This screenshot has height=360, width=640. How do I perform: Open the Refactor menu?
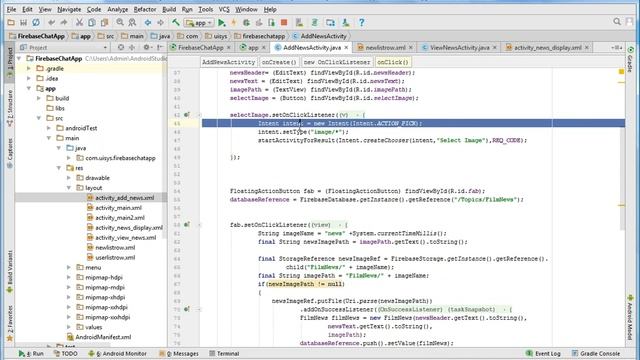pyautogui.click(x=144, y=9)
